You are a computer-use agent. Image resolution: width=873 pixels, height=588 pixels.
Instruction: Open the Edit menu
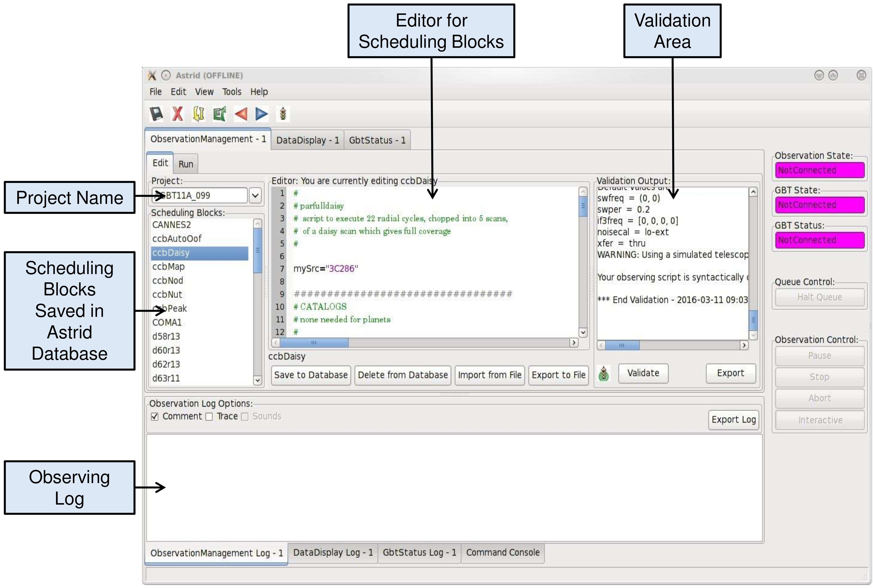click(x=179, y=92)
